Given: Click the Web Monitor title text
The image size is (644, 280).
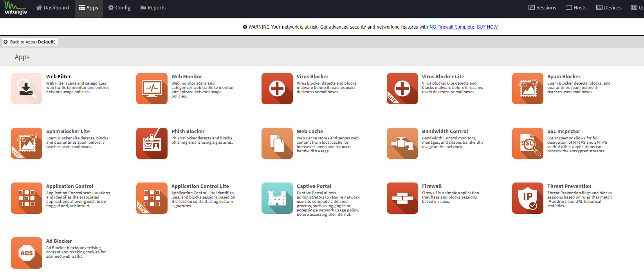Looking at the screenshot, I should click(187, 77).
